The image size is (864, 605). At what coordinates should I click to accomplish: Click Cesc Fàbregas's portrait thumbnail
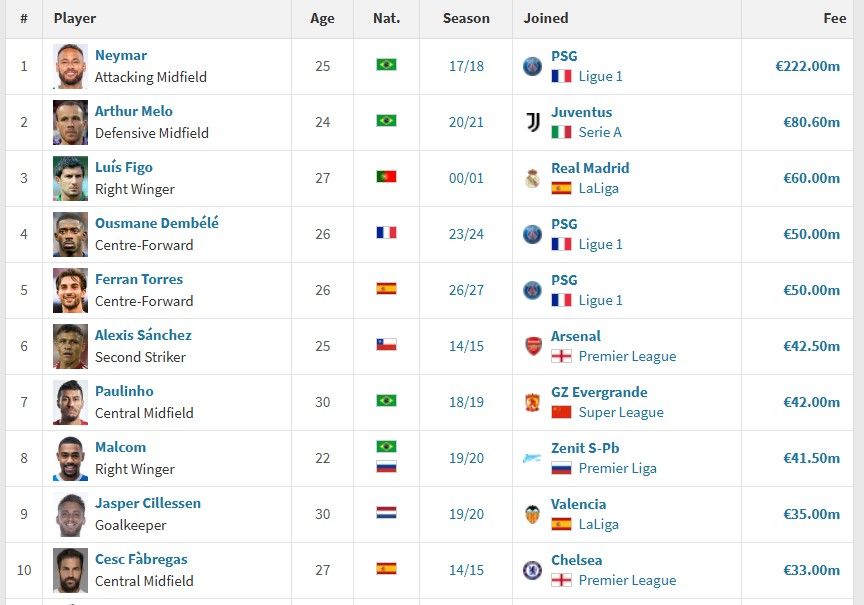pyautogui.click(x=70, y=570)
